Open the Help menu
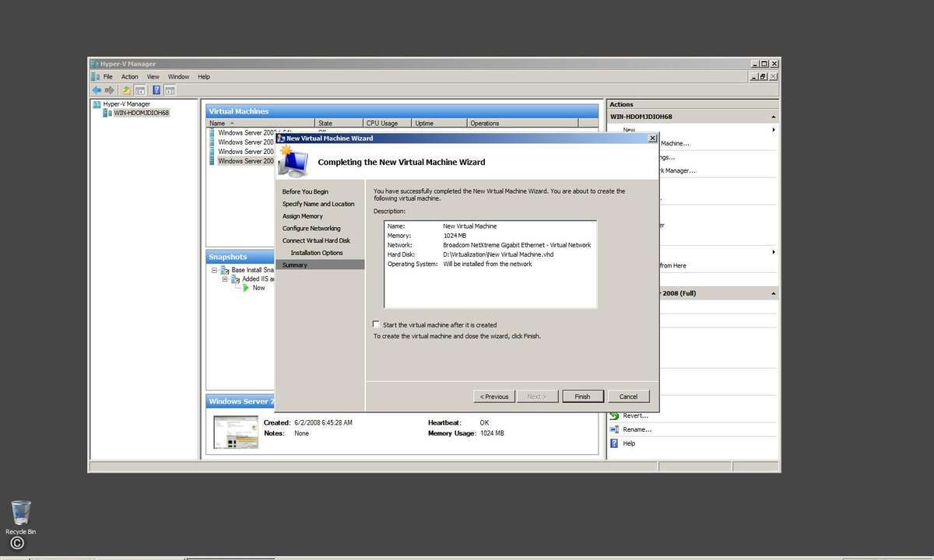934x560 pixels. [x=204, y=77]
